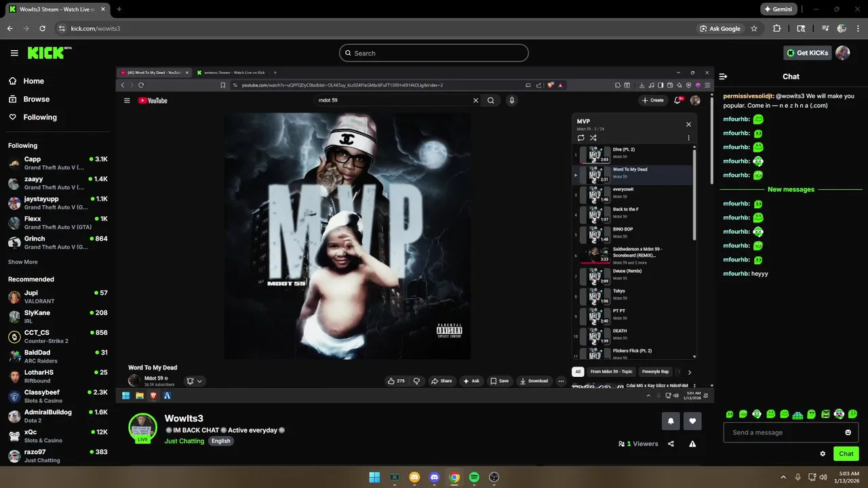Click the xQc channel avatar
This screenshot has height=488, width=868.
click(x=14, y=436)
